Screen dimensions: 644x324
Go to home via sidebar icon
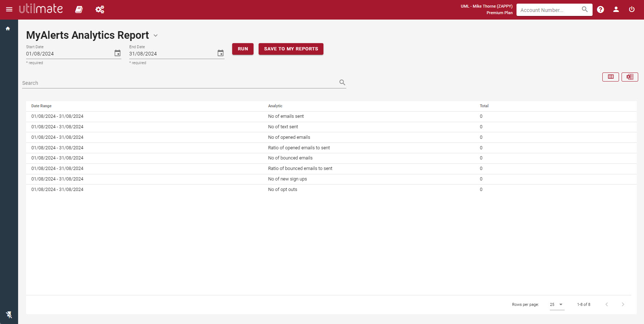[x=8, y=29]
